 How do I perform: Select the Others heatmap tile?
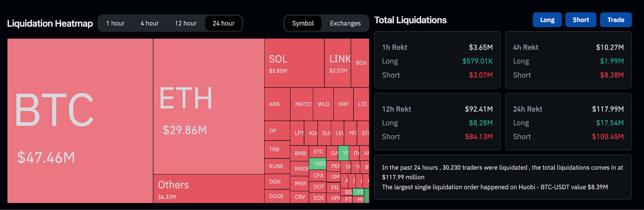[x=208, y=189]
